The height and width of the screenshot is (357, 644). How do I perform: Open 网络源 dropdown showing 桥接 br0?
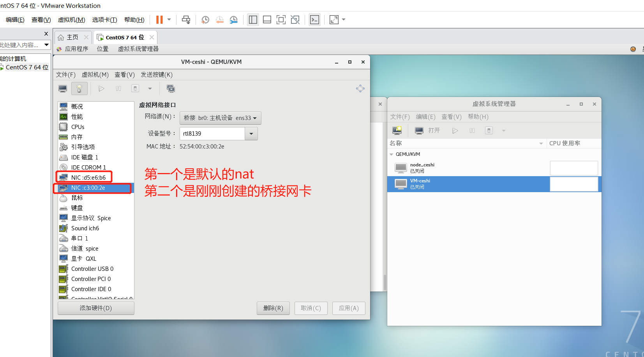point(220,118)
